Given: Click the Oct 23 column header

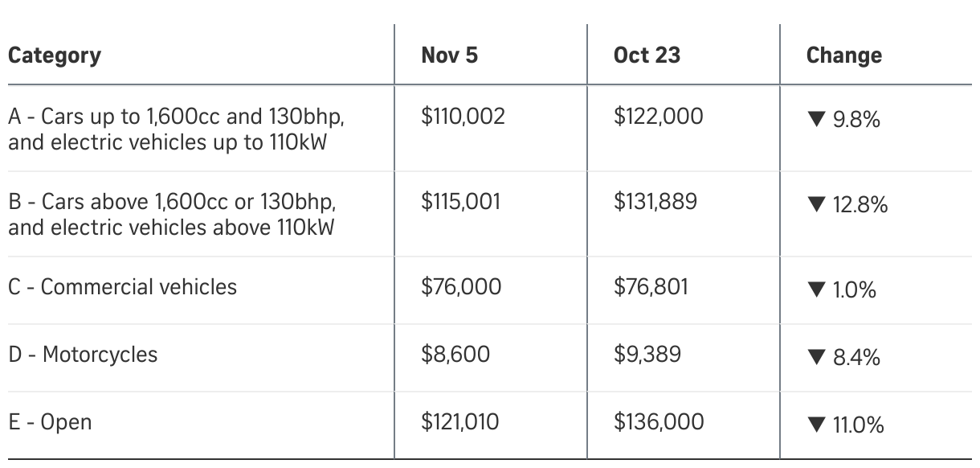Looking at the screenshot, I should pos(647,55).
